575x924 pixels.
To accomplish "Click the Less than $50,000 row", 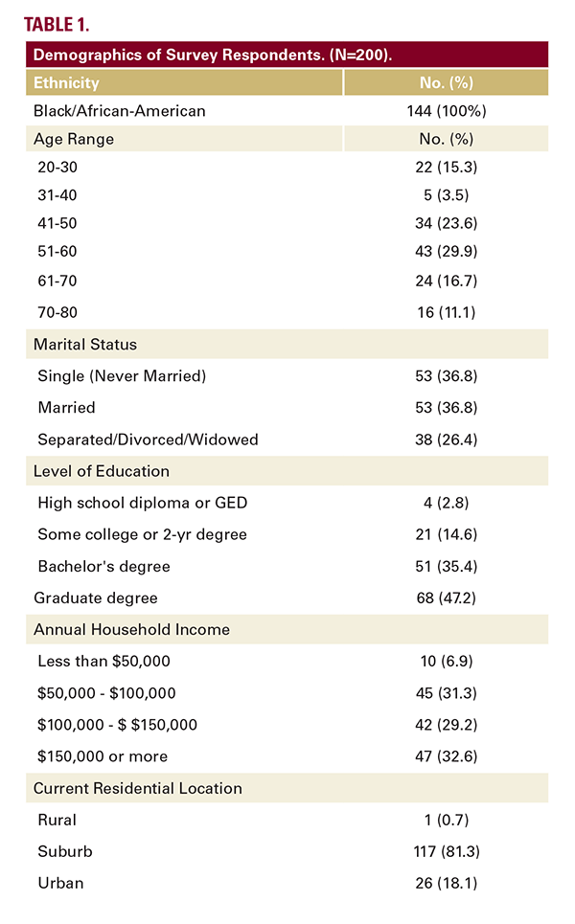I will (103, 661).
